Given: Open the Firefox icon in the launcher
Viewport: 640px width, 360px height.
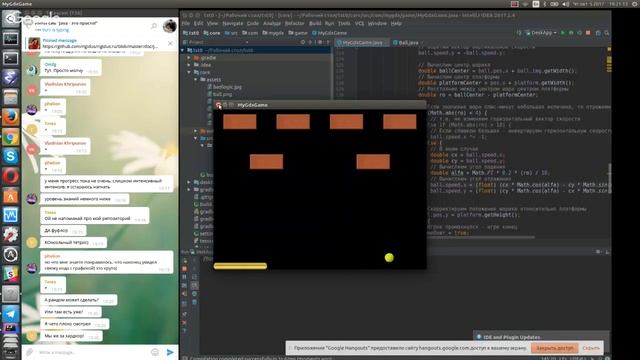Looking at the screenshot, I should click(x=11, y=117).
